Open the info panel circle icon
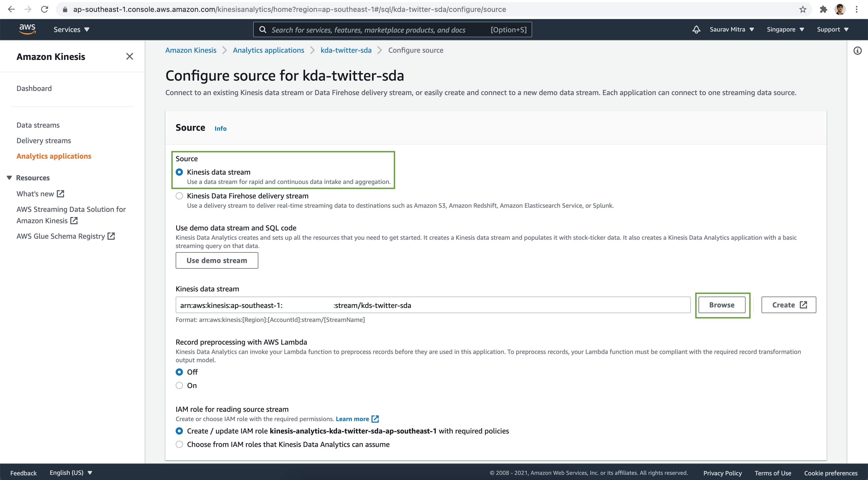This screenshot has width=868, height=480. point(858,51)
